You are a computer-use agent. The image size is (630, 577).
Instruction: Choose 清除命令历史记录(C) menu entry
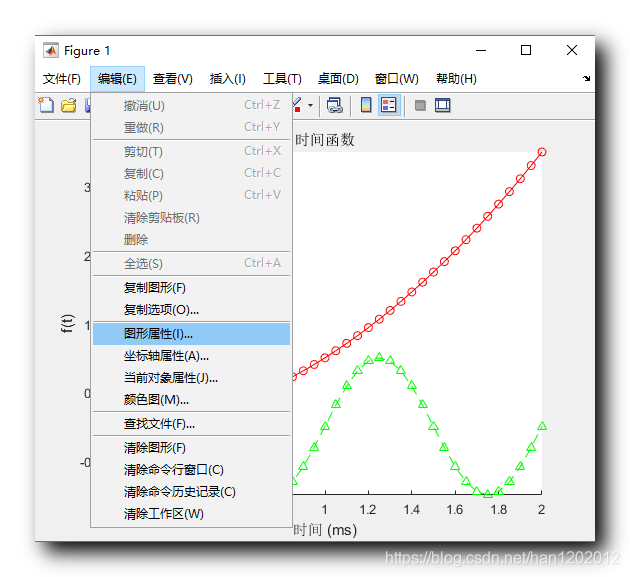click(x=191, y=492)
